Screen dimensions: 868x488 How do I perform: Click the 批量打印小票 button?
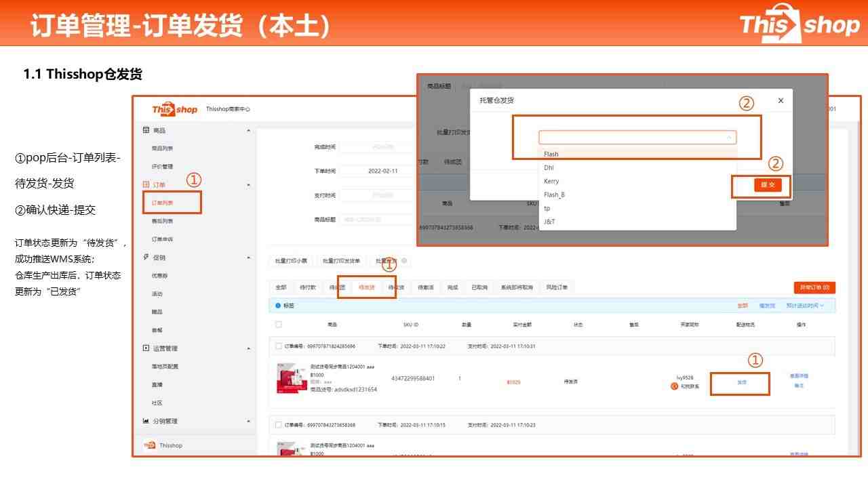click(x=291, y=261)
